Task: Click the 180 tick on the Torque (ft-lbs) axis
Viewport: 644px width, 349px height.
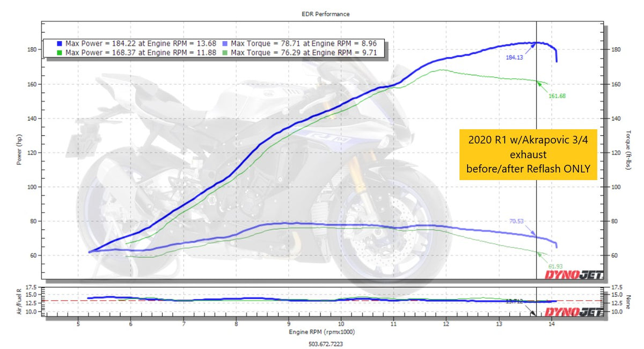Action: pyautogui.click(x=616, y=49)
